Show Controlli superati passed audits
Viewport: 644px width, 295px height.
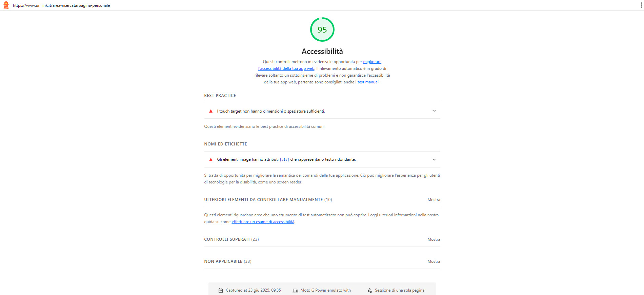click(434, 239)
